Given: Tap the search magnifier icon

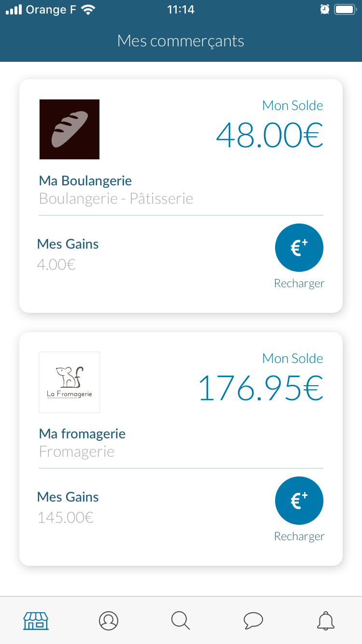Looking at the screenshot, I should (x=181, y=620).
